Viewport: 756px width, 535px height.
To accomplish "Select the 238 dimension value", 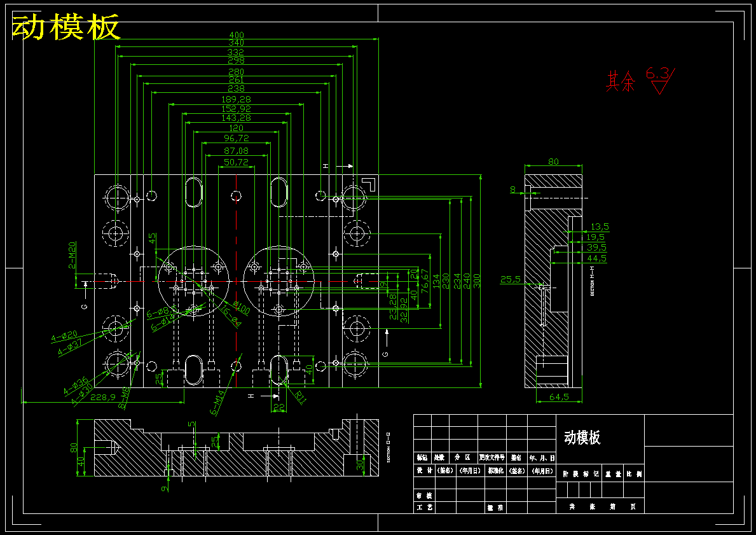I will coord(237,89).
